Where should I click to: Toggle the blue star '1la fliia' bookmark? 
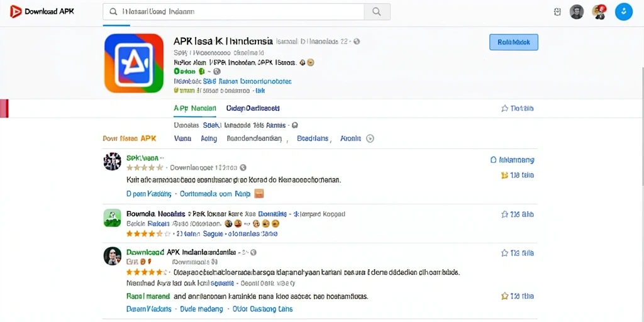point(517,253)
